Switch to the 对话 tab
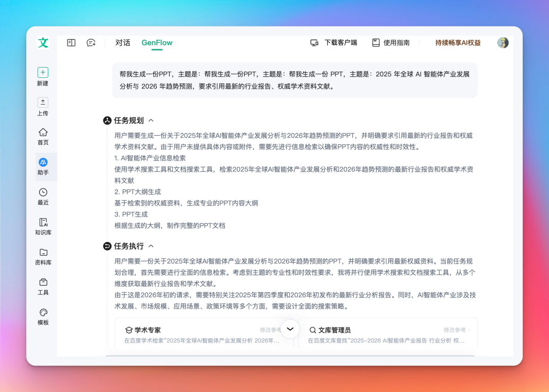The width and height of the screenshot is (549, 392). (123, 43)
